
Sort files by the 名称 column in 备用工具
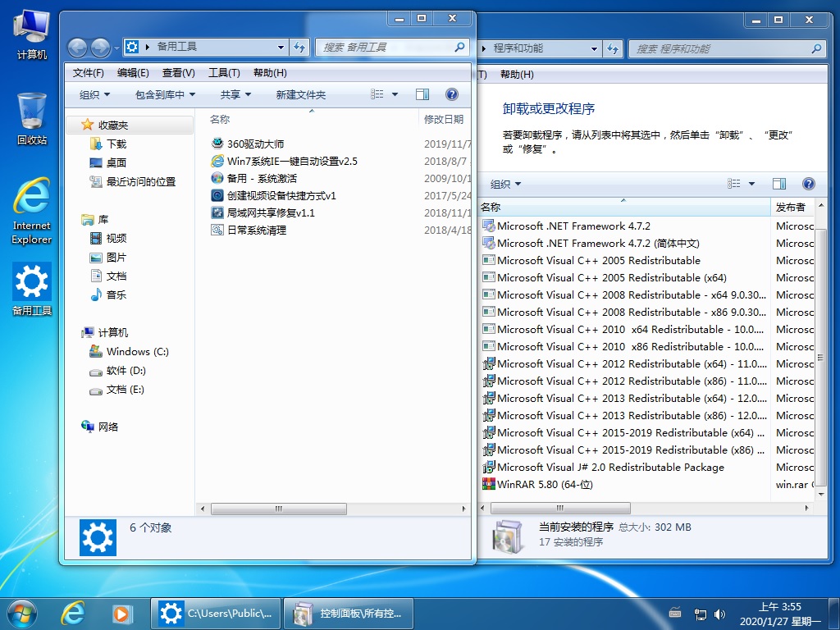[x=220, y=120]
